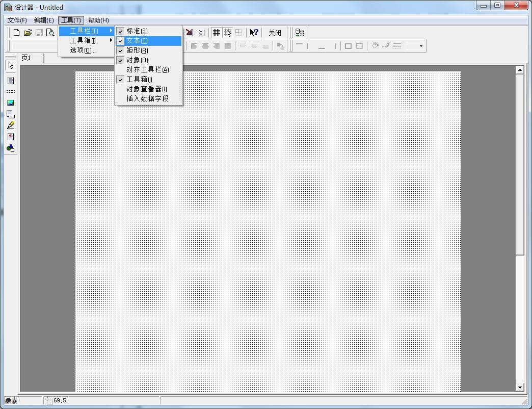Viewport: 532px width, 409px height.
Task: Align text to bottom vertically
Action: coord(265,46)
